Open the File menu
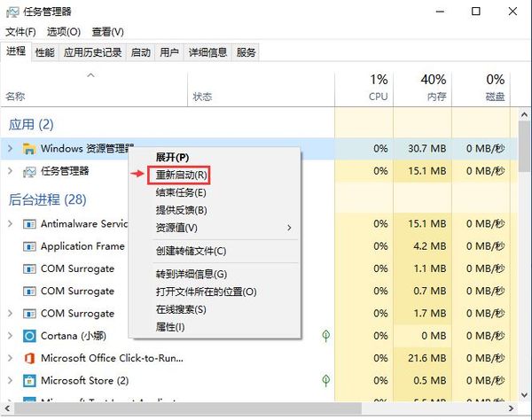This screenshot has height=420, width=532. coord(20,32)
